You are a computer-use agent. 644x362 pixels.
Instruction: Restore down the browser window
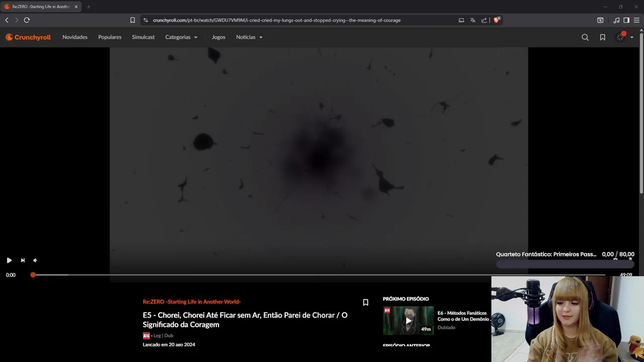(621, 7)
